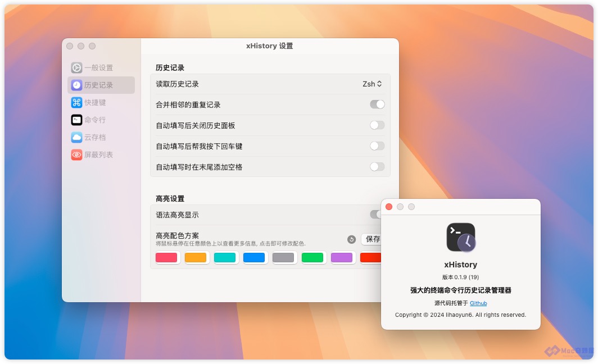Click the 保存 button

372,239
